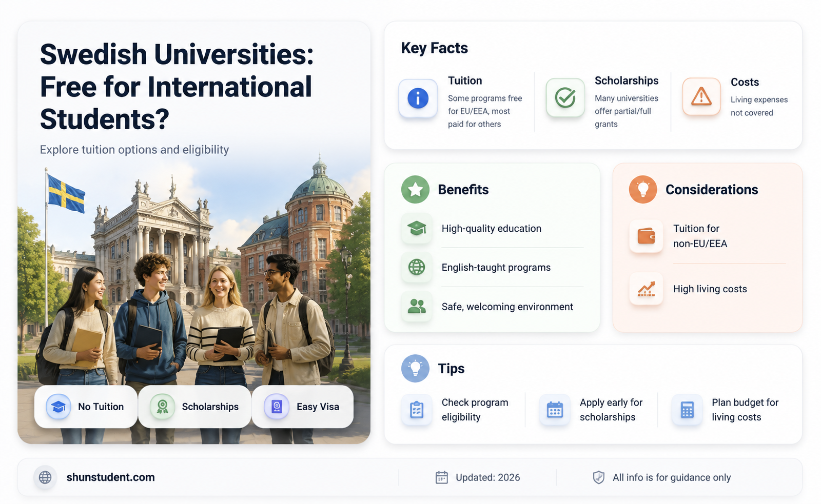Click the Considerations heading
The height and width of the screenshot is (504, 821).
(x=712, y=190)
